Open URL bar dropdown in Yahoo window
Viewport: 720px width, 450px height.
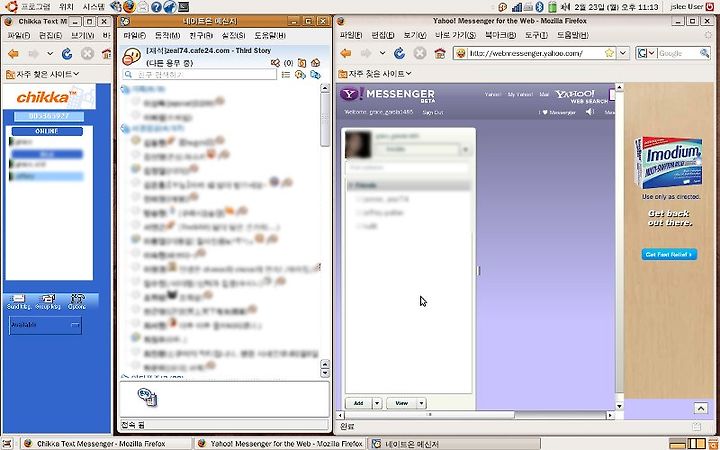(x=623, y=53)
